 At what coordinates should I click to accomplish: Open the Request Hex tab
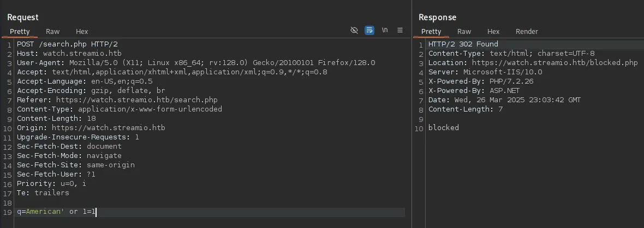[x=82, y=32]
